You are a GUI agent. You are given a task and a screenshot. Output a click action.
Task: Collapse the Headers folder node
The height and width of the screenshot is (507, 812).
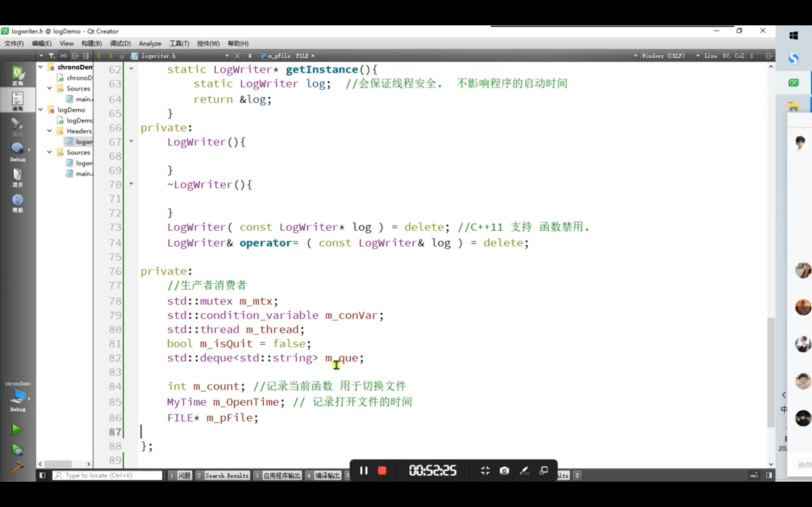pos(50,131)
